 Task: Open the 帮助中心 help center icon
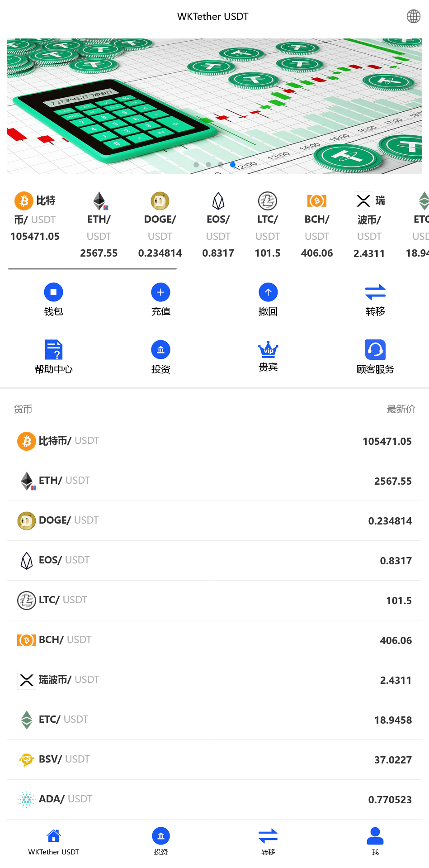[x=53, y=350]
